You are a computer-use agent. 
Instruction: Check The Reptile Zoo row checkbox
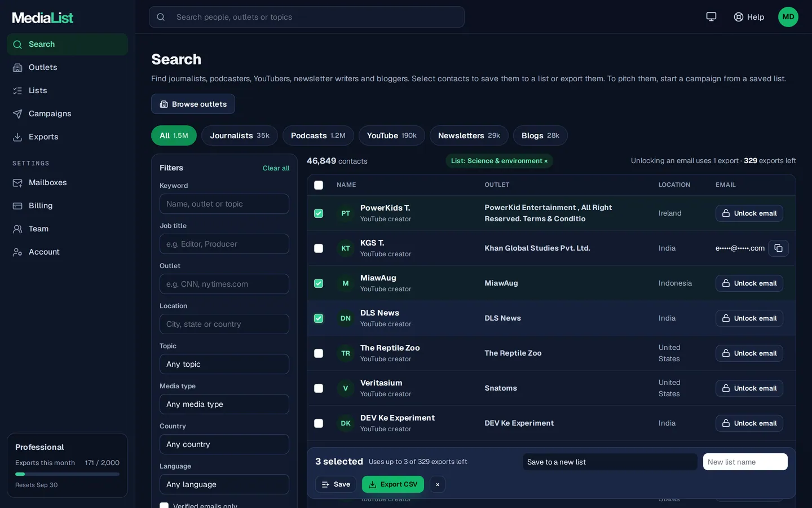pyautogui.click(x=319, y=353)
